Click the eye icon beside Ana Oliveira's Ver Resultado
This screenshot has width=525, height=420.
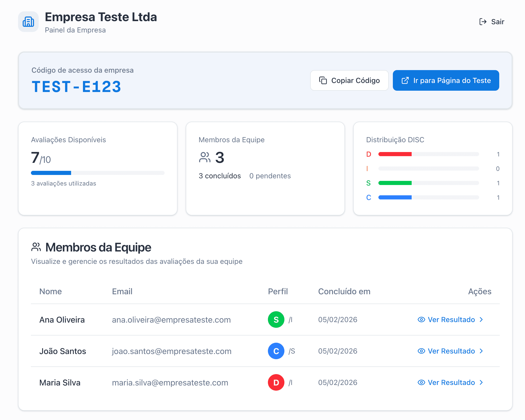(x=421, y=320)
